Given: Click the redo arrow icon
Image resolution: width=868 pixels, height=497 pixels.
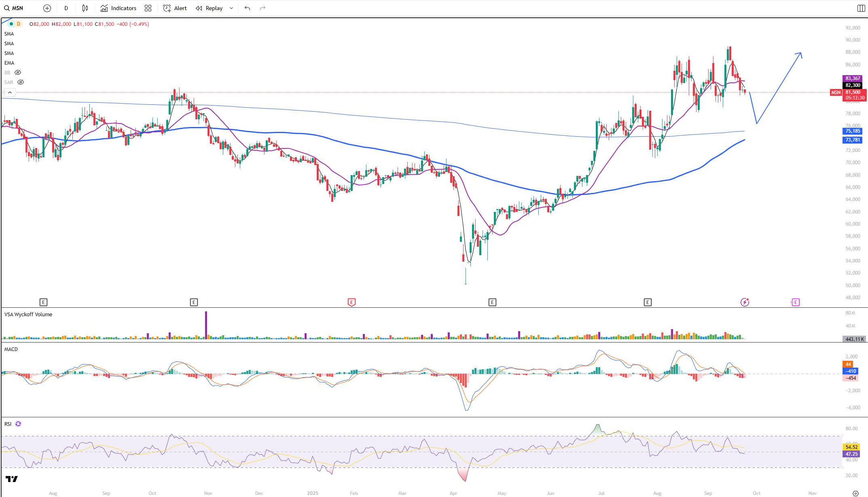Looking at the screenshot, I should pyautogui.click(x=263, y=8).
